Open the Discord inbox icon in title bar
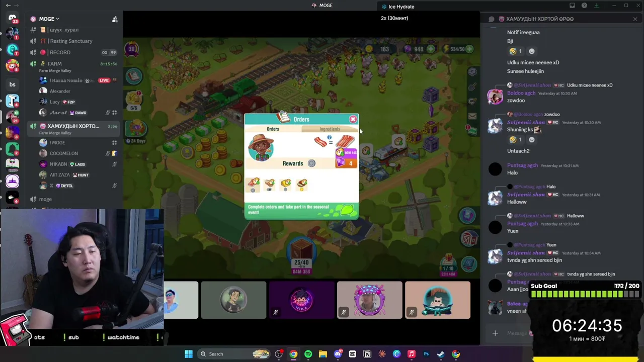Image resolution: width=644 pixels, height=362 pixels. (572, 6)
